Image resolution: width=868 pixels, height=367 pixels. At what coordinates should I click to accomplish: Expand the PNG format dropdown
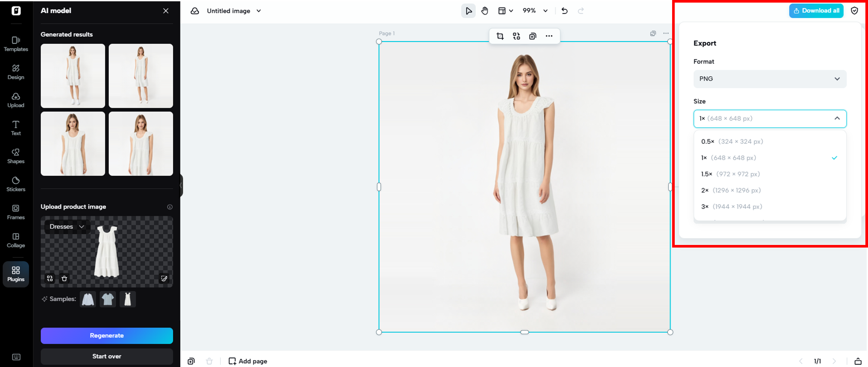[770, 79]
